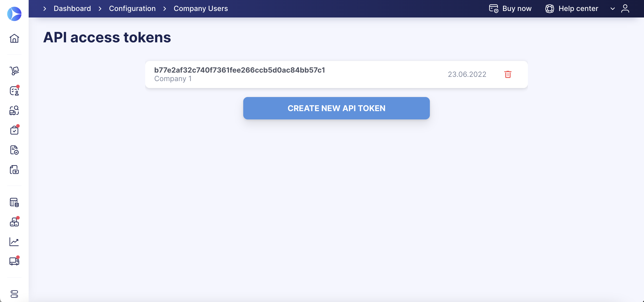Go to Configuration breadcrumb
The height and width of the screenshot is (302, 644).
132,9
